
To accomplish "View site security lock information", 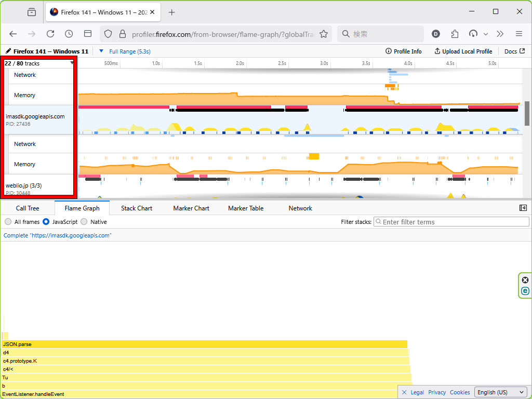I will (123, 34).
